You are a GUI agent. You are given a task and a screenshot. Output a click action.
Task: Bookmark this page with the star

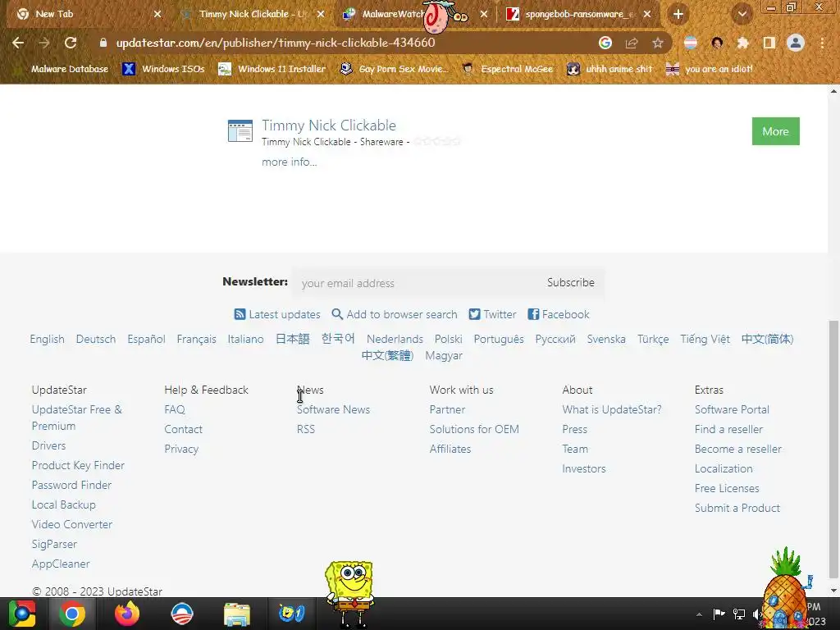(657, 43)
